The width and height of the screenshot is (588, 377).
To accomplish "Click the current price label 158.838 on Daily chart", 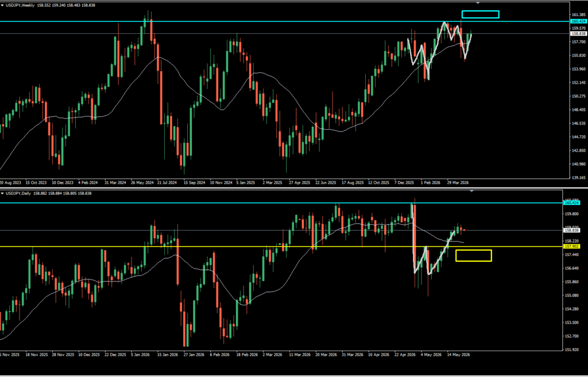I will (571, 231).
